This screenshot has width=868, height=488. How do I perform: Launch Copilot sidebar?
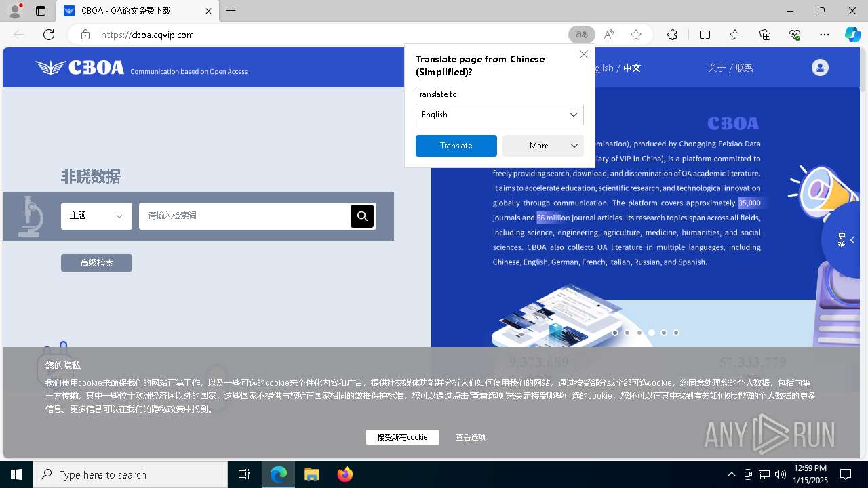[852, 35]
